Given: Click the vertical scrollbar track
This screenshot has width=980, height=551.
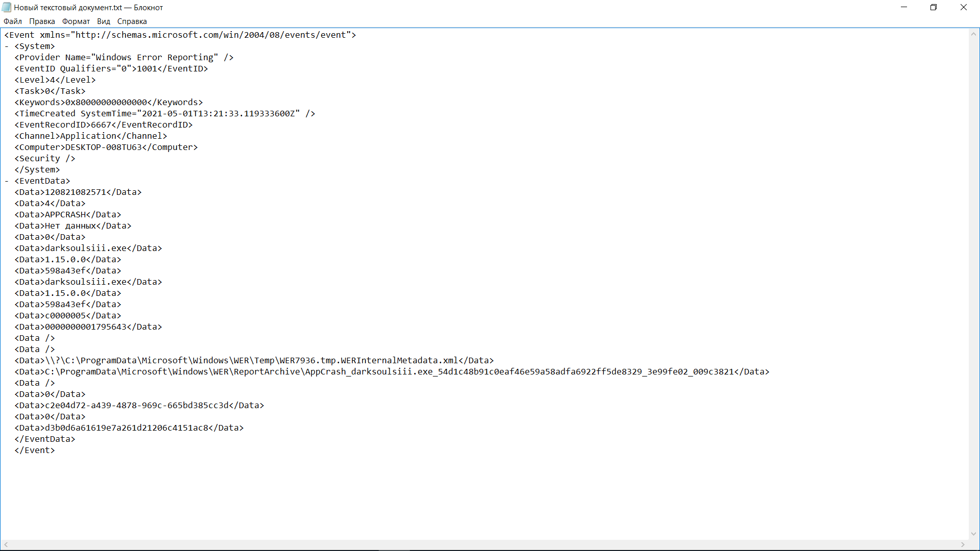Looking at the screenshot, I should [x=973, y=281].
